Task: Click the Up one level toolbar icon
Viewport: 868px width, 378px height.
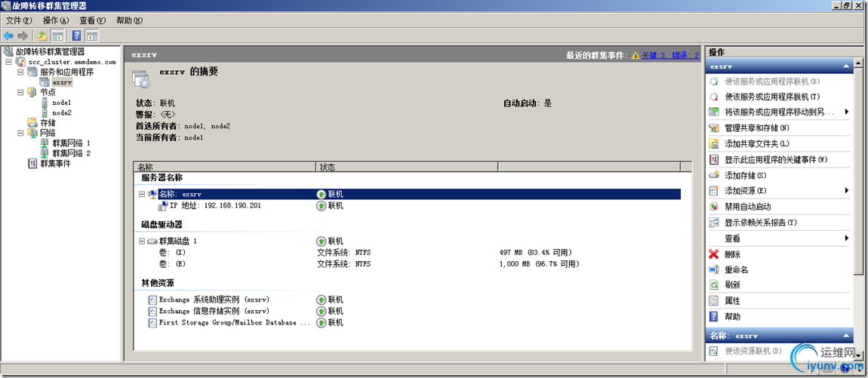Action: 42,36
